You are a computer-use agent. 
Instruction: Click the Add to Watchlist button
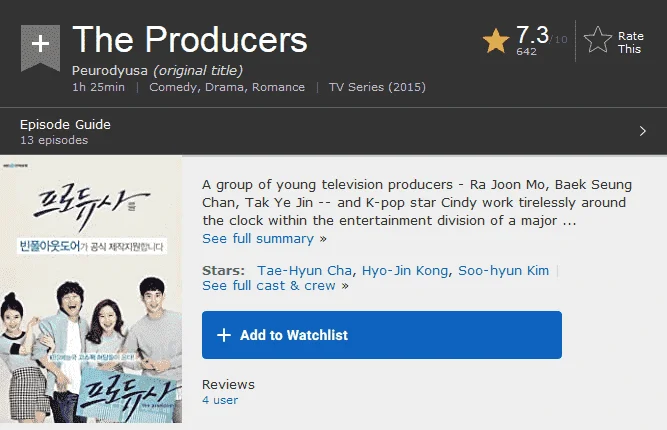382,335
